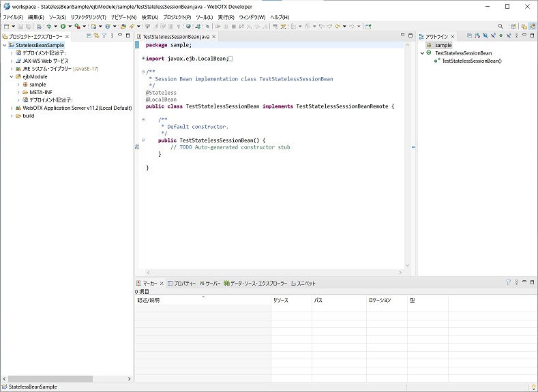Screen dimensions: 538x392
Task: Toggle Hide Static Members in Outline toolbar
Action: (x=493, y=35)
